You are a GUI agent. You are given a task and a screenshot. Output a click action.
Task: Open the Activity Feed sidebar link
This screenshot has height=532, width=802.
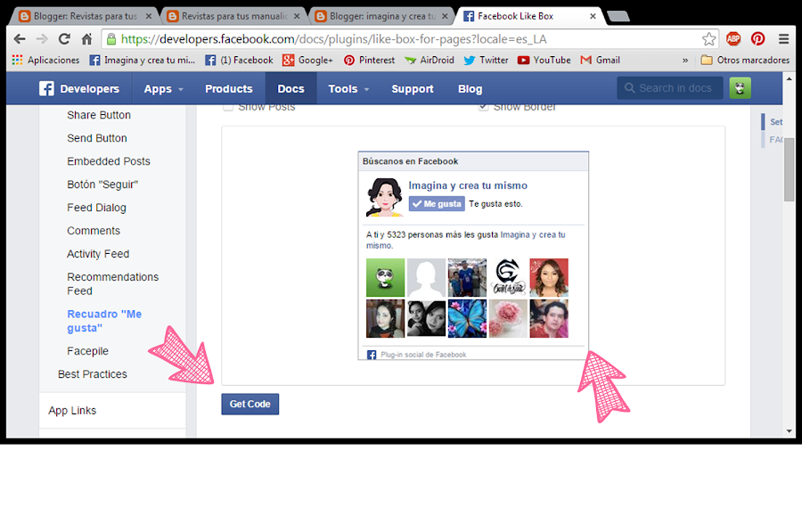coord(98,254)
